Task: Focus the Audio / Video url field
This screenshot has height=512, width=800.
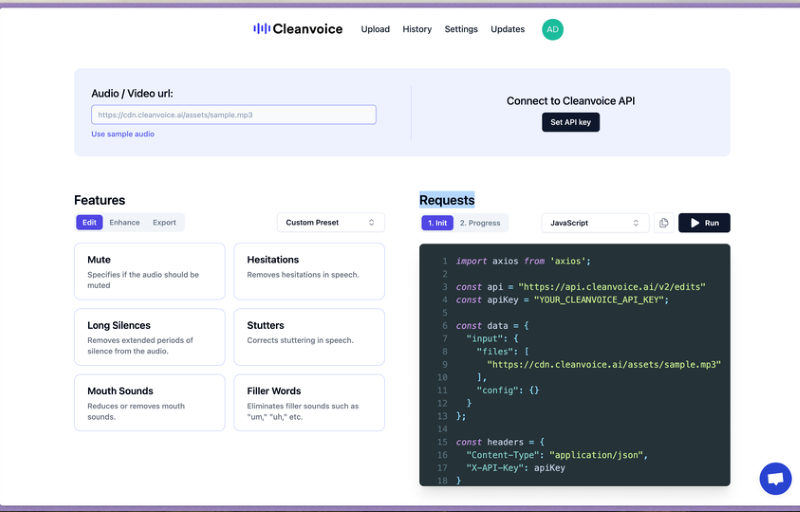Action: (233, 115)
